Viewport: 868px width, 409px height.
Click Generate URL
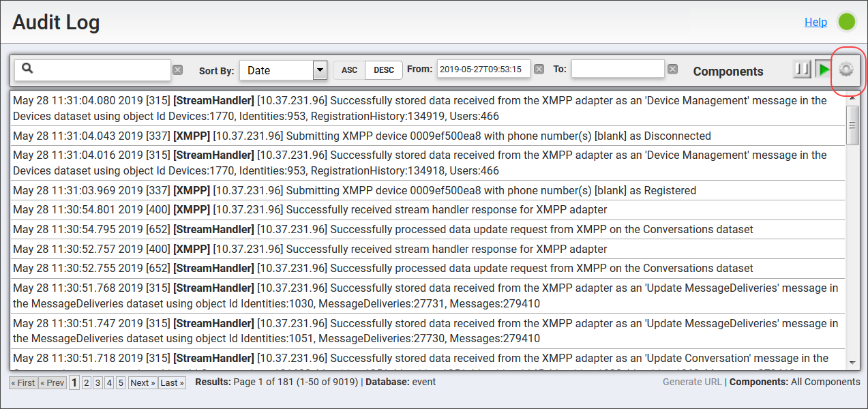click(x=691, y=382)
